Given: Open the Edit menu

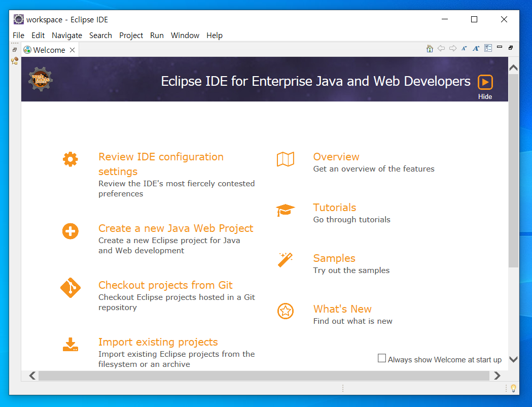Looking at the screenshot, I should coord(38,36).
